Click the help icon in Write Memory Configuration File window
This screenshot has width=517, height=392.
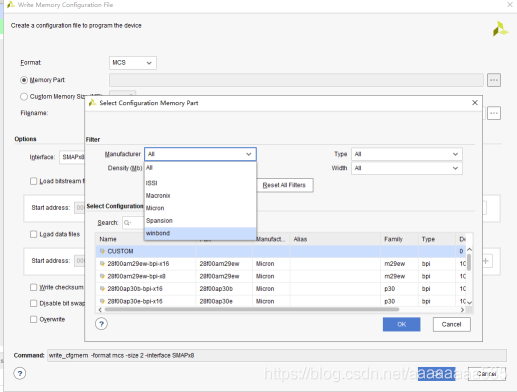[x=20, y=373]
